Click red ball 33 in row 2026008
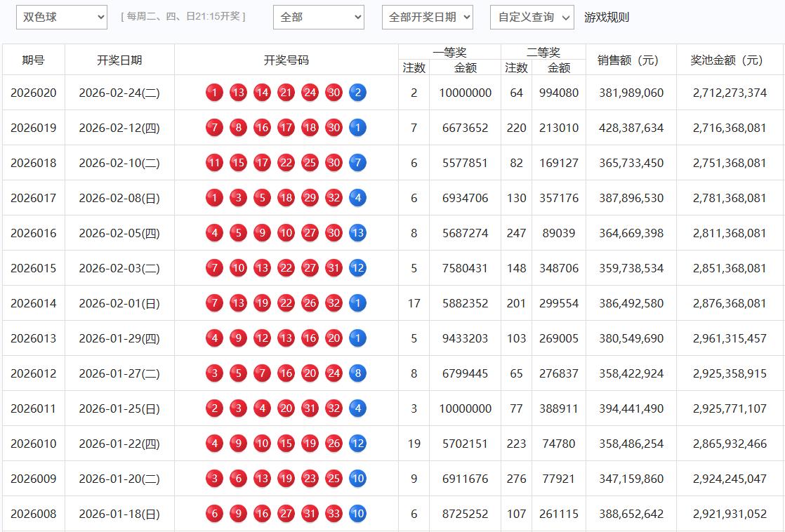Viewport: 785px width, 532px height. pyautogui.click(x=334, y=514)
